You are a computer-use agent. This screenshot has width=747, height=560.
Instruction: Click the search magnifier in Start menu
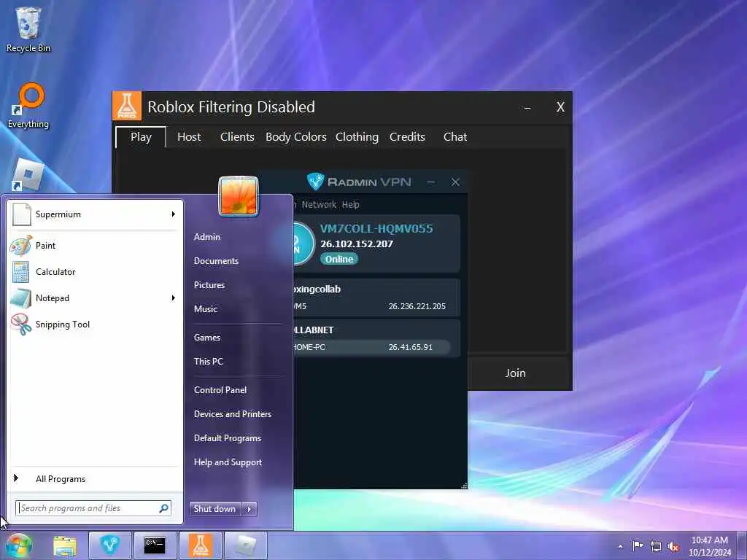[163, 508]
